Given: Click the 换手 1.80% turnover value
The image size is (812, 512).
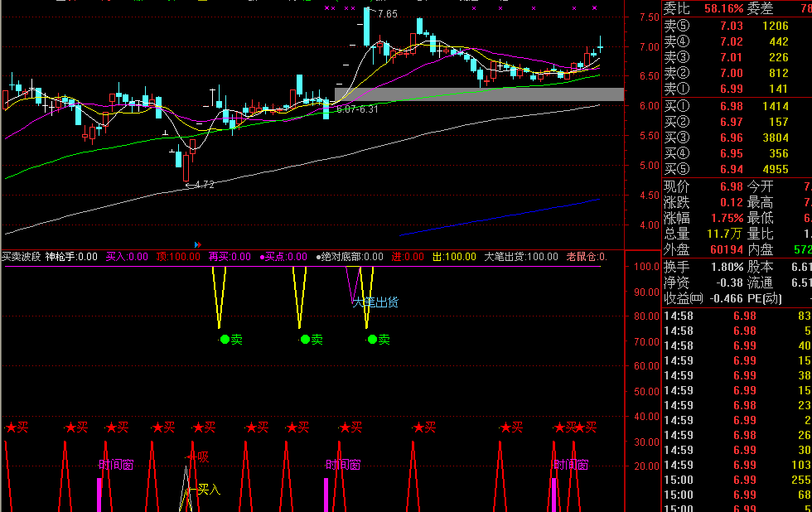Looking at the screenshot, I should coord(727,267).
